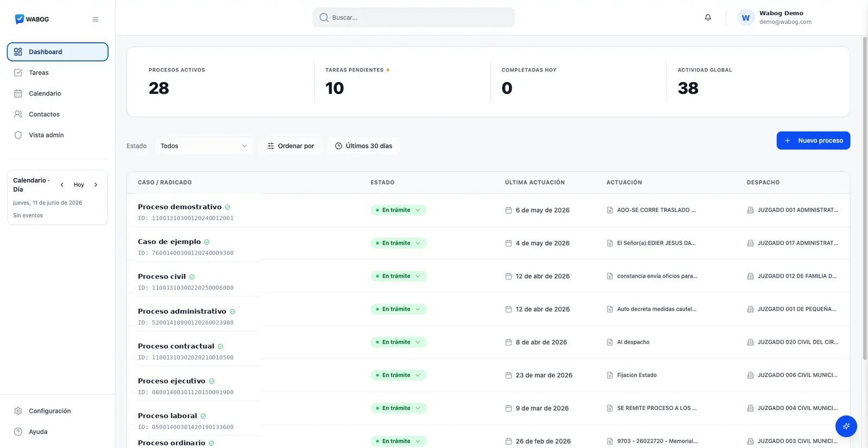Screen dimensions: 868x448
Task: Go to previous day in calendar widget
Action: click(x=62, y=185)
